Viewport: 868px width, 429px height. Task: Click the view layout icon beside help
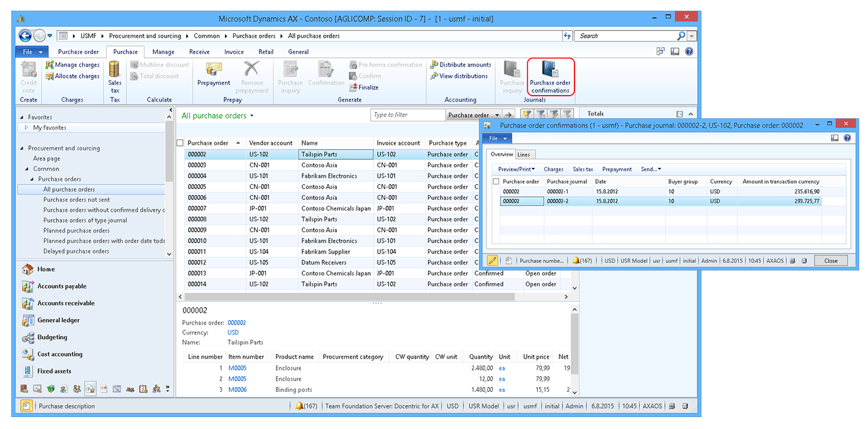(674, 52)
